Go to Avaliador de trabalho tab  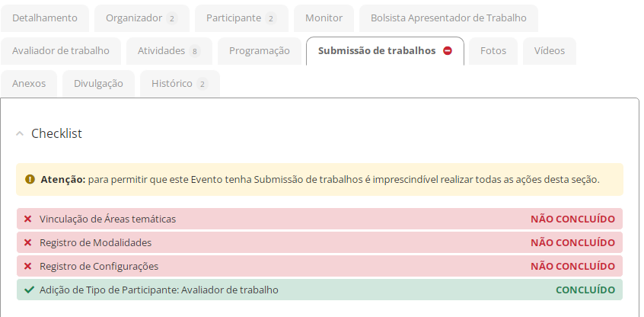tap(61, 51)
